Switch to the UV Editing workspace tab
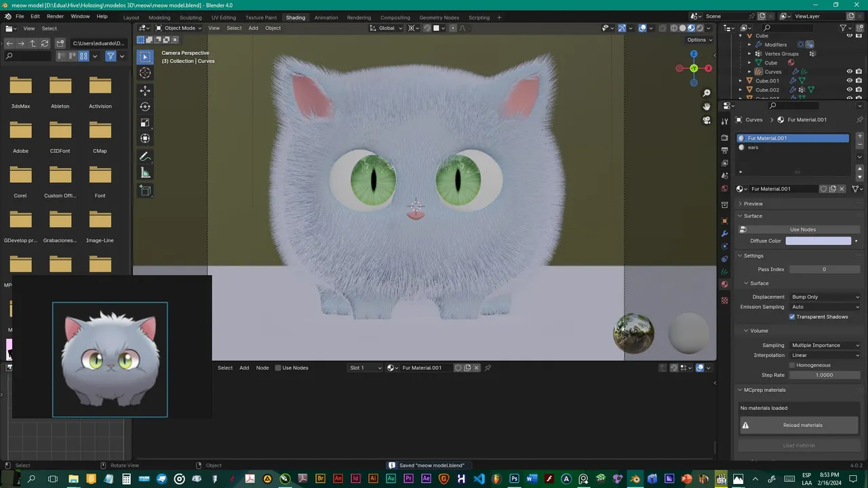 point(223,18)
